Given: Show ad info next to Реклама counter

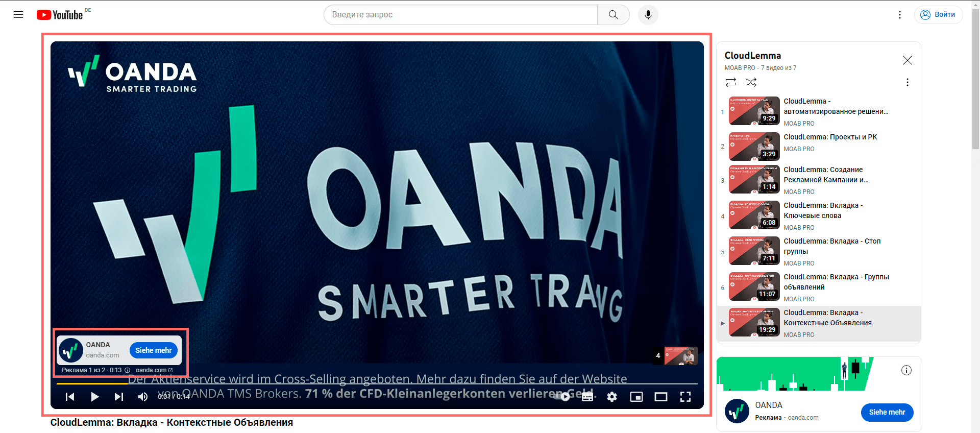Looking at the screenshot, I should (x=128, y=370).
